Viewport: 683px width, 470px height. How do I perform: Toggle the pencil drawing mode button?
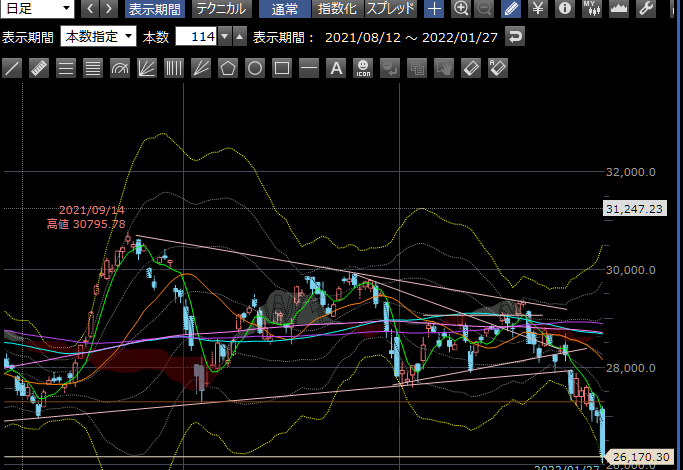(511, 9)
